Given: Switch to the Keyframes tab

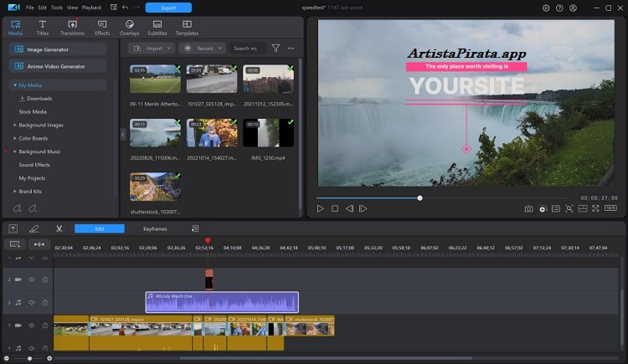Looking at the screenshot, I should point(155,228).
